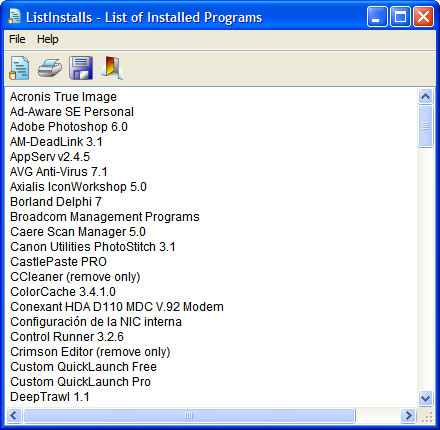This screenshot has width=440, height=430.
Task: Maximize the ListInstalls window
Action: point(400,17)
